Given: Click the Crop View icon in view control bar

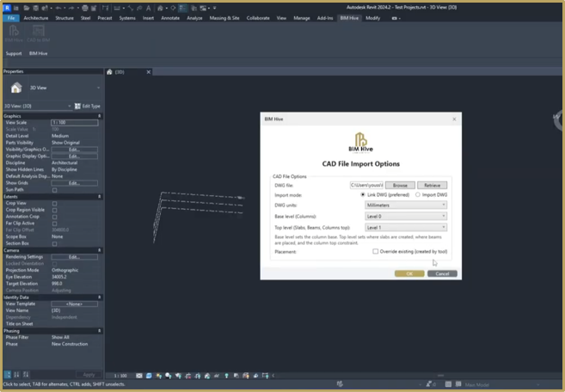Looking at the screenshot, I should 187,376.
